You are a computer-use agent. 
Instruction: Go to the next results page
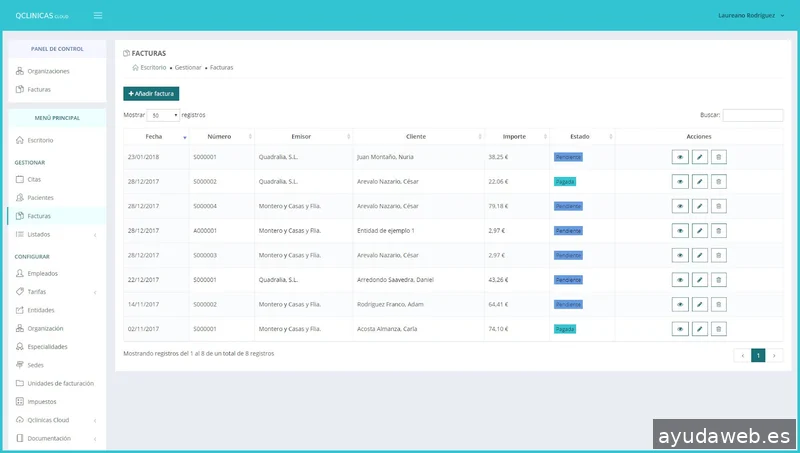(x=774, y=356)
